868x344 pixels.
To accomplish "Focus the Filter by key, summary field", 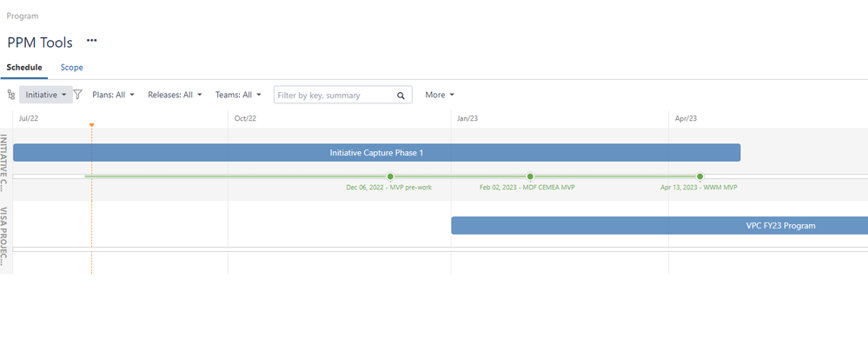I will click(342, 95).
